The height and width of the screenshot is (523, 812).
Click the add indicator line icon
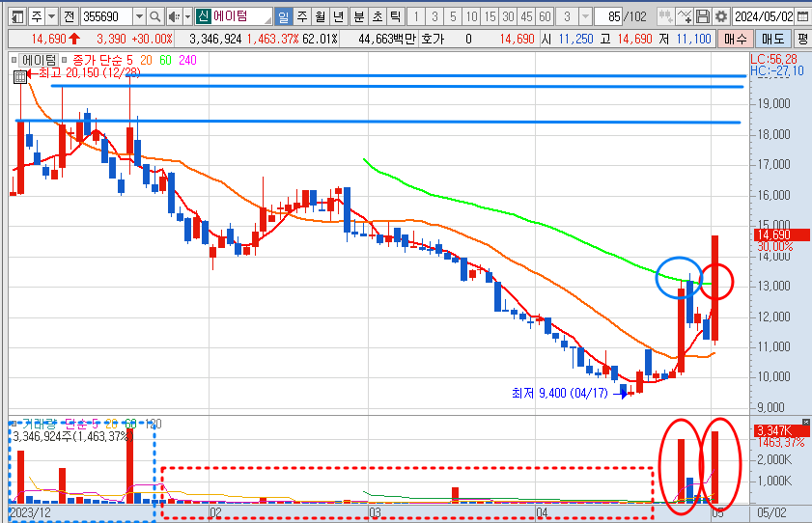click(685, 17)
